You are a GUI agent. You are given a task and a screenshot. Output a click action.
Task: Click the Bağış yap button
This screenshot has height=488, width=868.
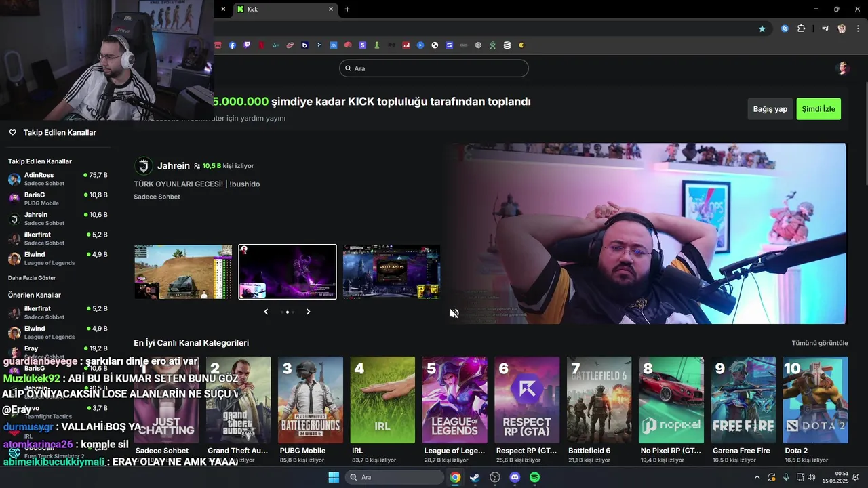tap(770, 109)
